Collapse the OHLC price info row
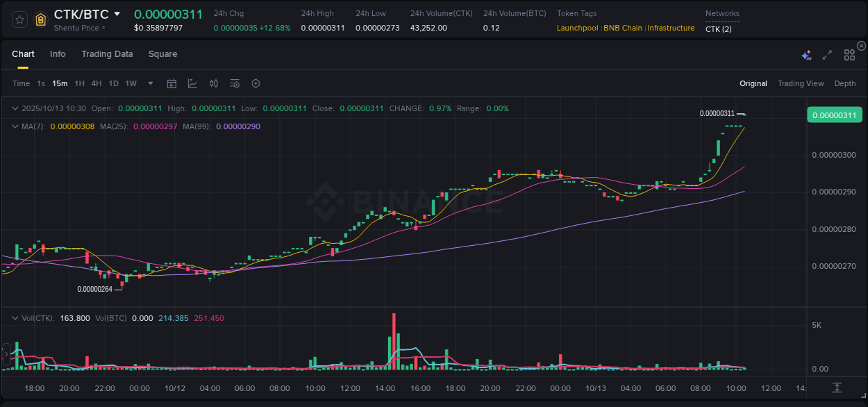The image size is (868, 407). [14, 108]
